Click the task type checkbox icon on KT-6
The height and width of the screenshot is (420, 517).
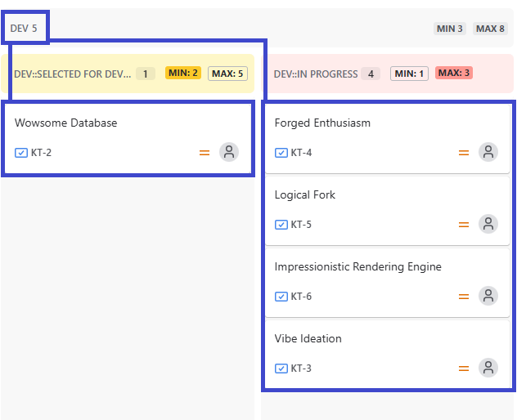281,296
